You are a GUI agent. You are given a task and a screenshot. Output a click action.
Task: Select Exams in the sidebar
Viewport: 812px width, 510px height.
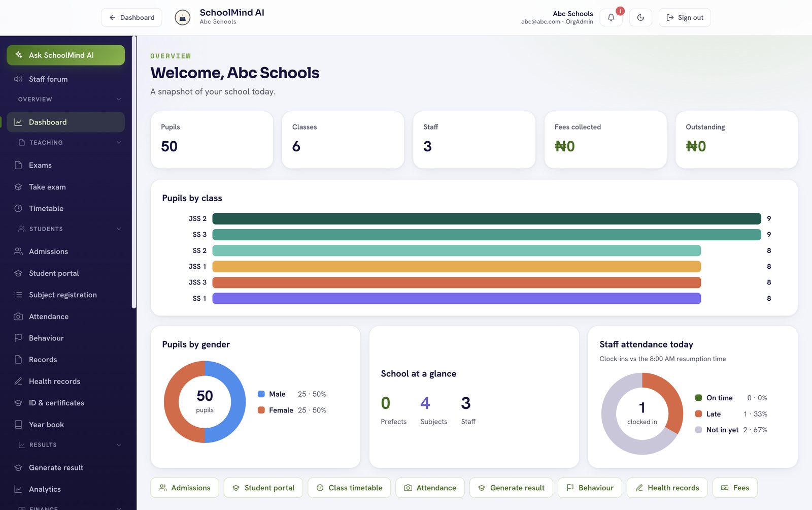tap(65, 165)
